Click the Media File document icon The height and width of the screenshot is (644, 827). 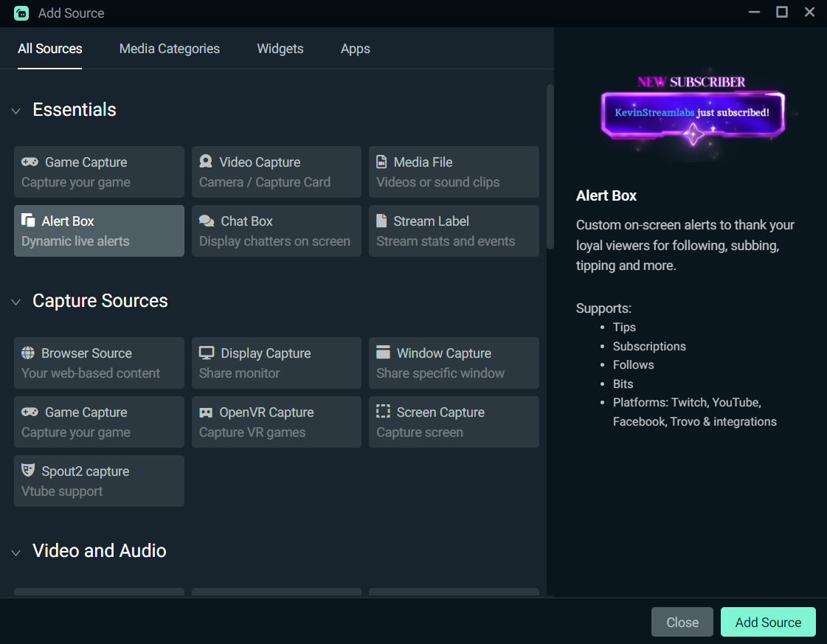[x=381, y=162]
